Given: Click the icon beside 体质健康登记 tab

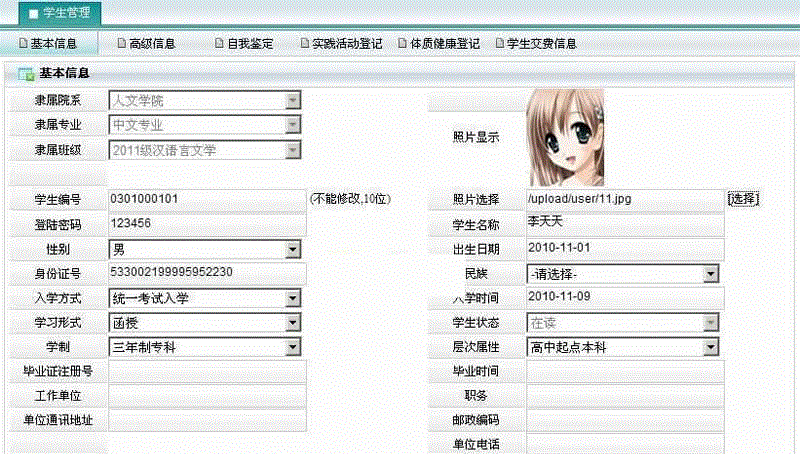Looking at the screenshot, I should (403, 44).
